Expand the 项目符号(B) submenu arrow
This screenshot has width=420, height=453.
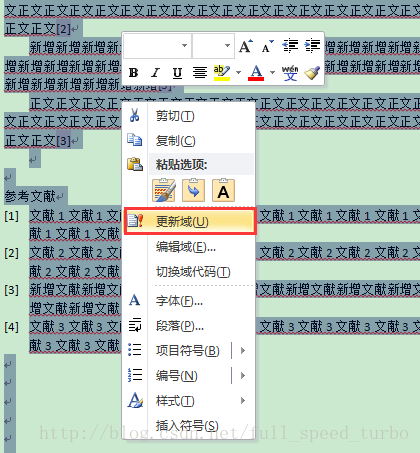[x=243, y=350]
